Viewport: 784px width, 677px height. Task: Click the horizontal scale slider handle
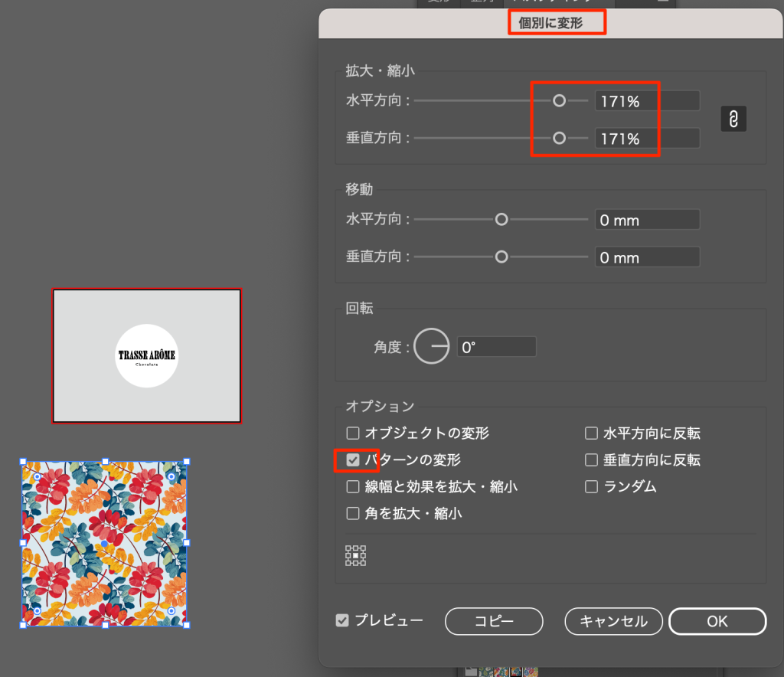point(560,100)
